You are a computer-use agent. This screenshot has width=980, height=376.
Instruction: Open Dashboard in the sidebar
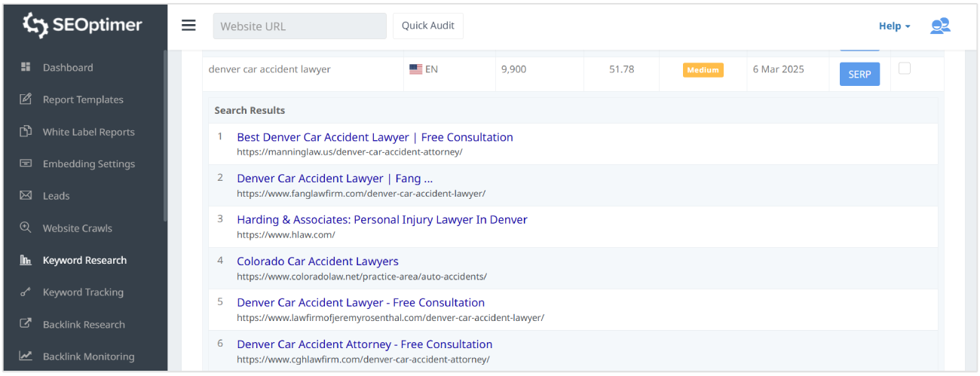point(68,67)
